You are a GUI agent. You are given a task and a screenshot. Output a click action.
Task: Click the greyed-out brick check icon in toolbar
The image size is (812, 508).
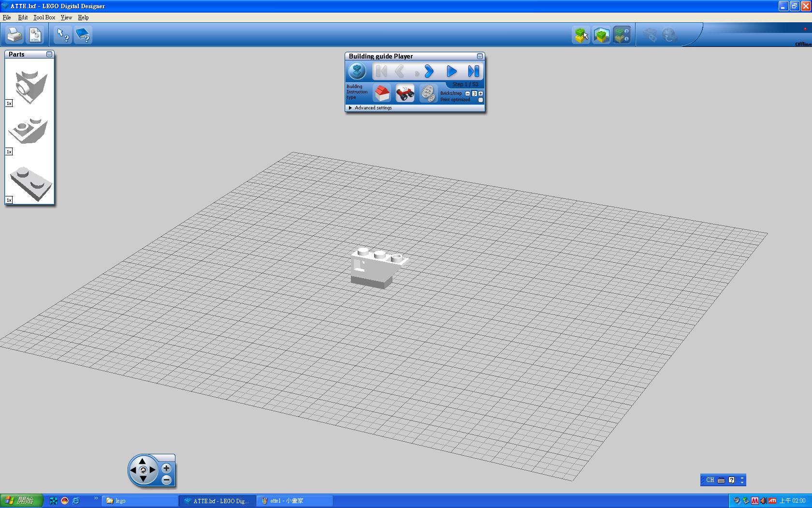[x=650, y=35]
